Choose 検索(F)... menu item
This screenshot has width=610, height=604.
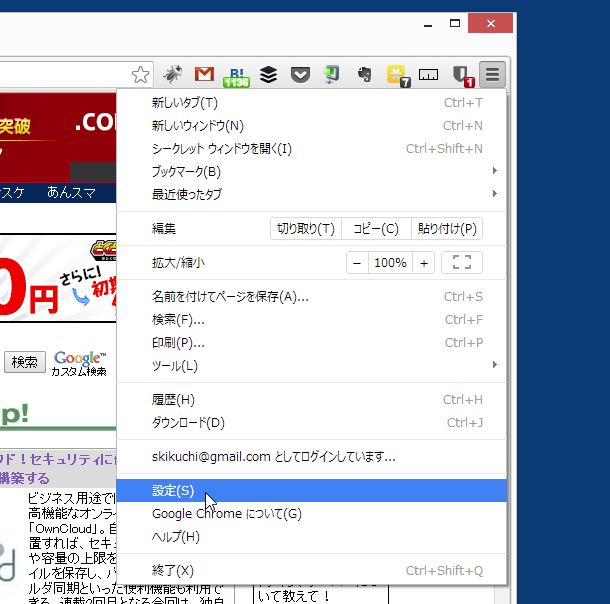coord(311,320)
